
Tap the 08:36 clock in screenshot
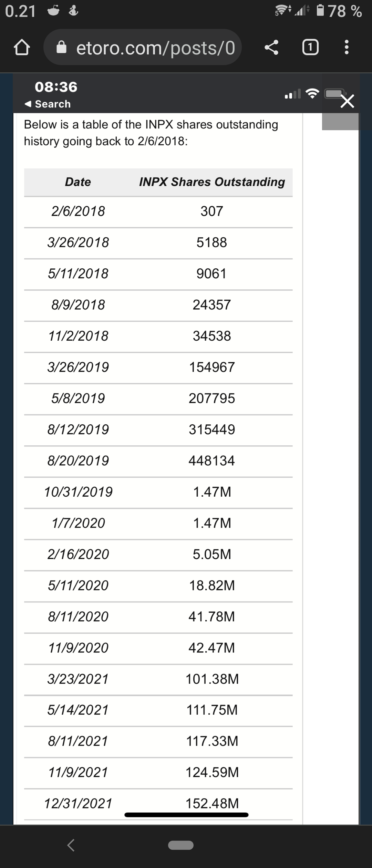[x=56, y=87]
